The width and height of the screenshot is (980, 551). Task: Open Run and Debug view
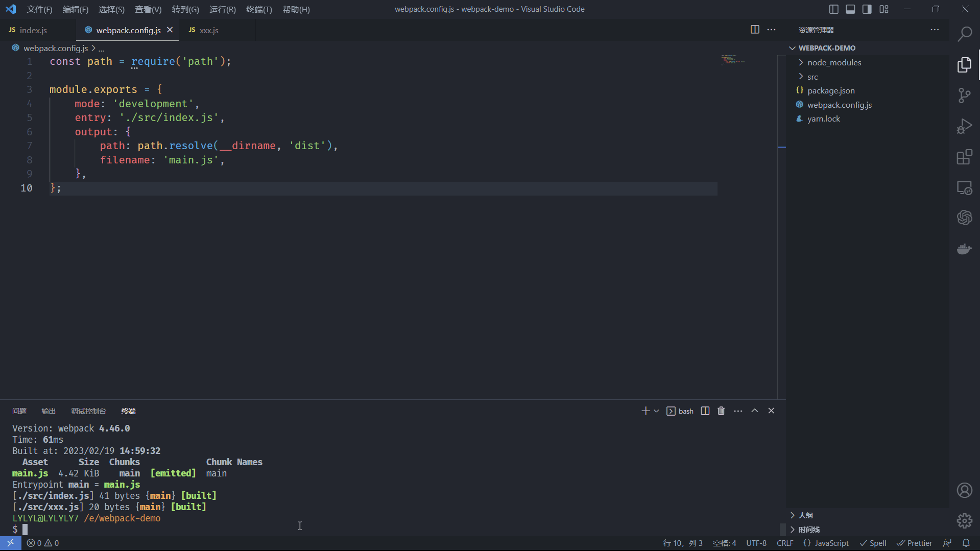tap(964, 126)
